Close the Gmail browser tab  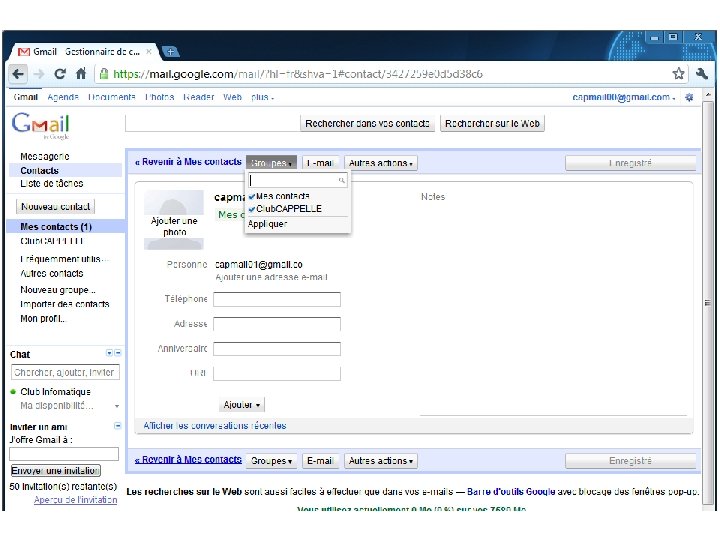coord(149,51)
